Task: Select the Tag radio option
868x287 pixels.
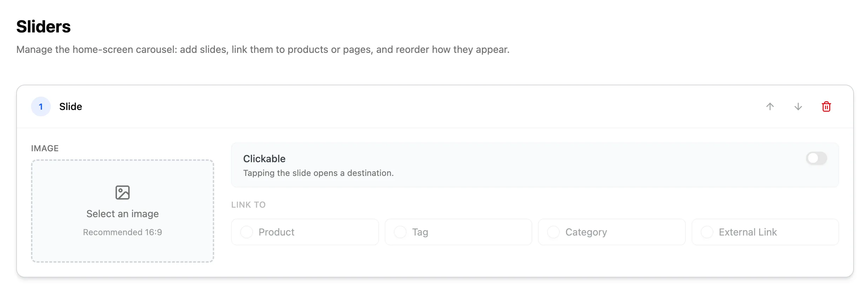Action: pos(400,232)
